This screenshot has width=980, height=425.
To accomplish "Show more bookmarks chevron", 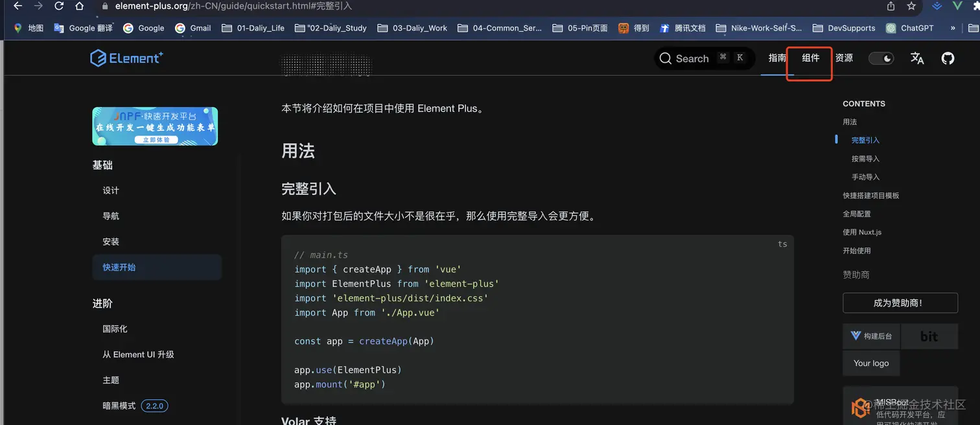I will (953, 28).
